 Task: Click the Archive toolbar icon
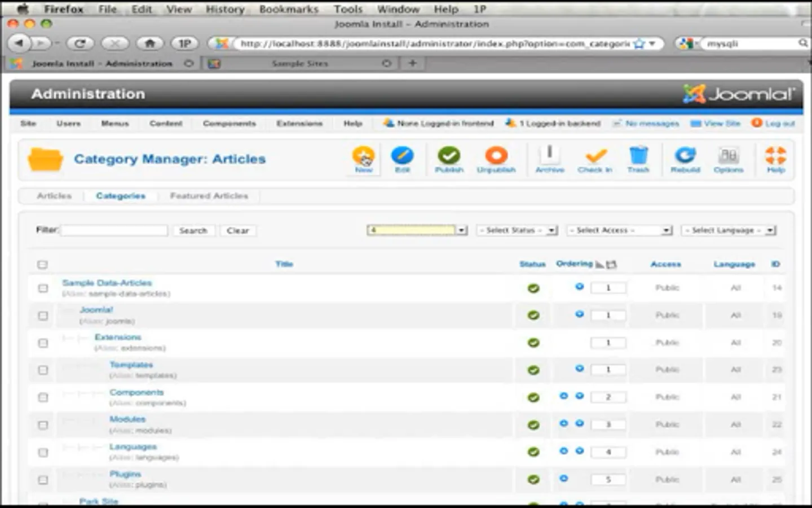coord(550,159)
